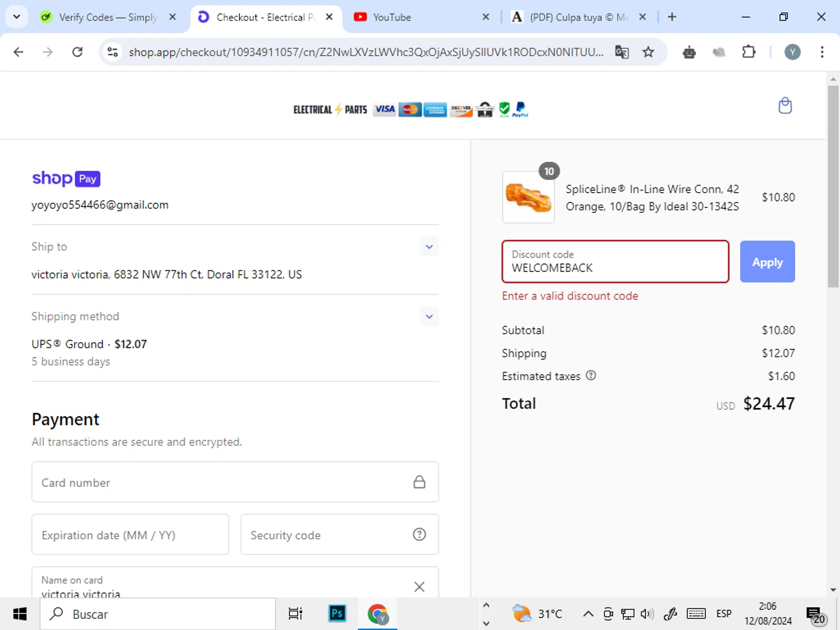
Task: View site information icon in address bar
Action: [x=113, y=52]
